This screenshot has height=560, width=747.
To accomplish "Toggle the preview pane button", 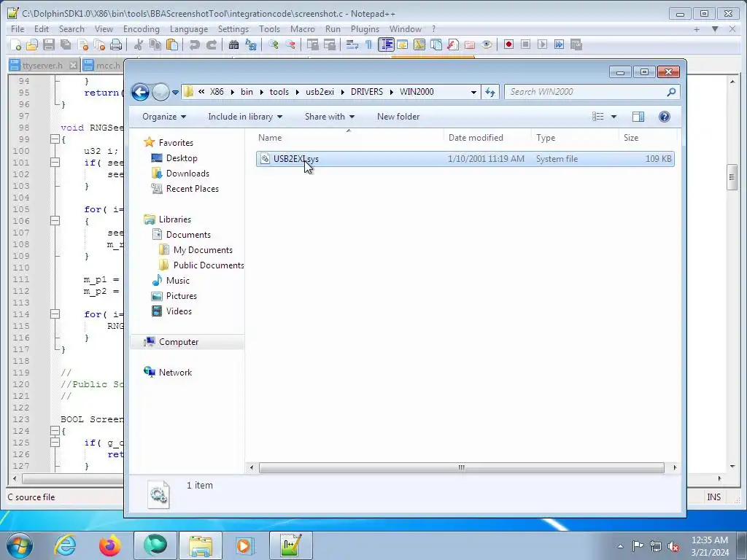I will [638, 117].
